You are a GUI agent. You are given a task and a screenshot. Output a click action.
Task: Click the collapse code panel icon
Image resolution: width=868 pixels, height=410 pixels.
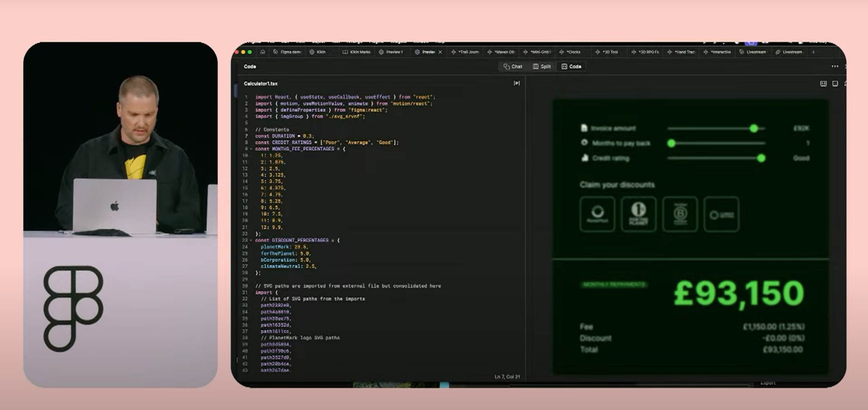[x=516, y=83]
